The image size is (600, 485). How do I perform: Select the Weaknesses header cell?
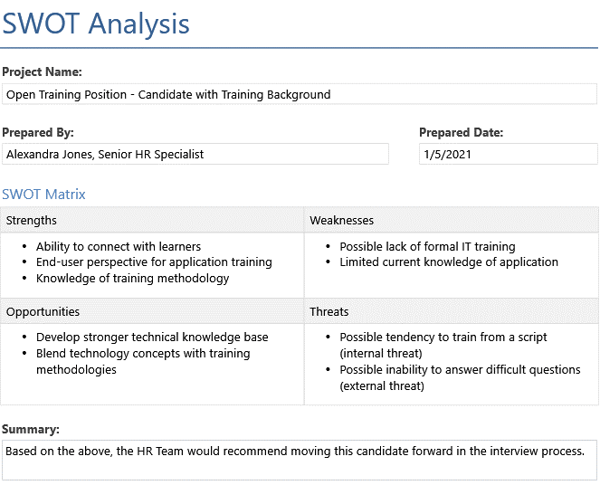pyautogui.click(x=450, y=220)
